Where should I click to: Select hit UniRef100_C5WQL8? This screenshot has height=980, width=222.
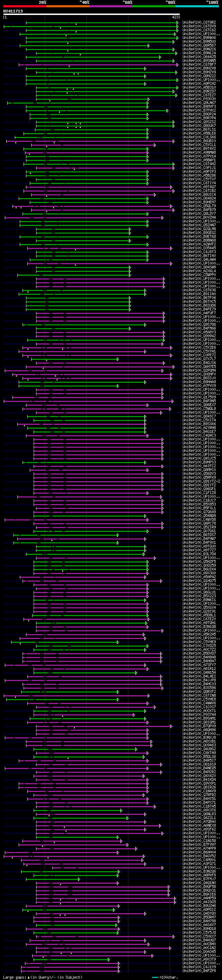click(x=199, y=408)
